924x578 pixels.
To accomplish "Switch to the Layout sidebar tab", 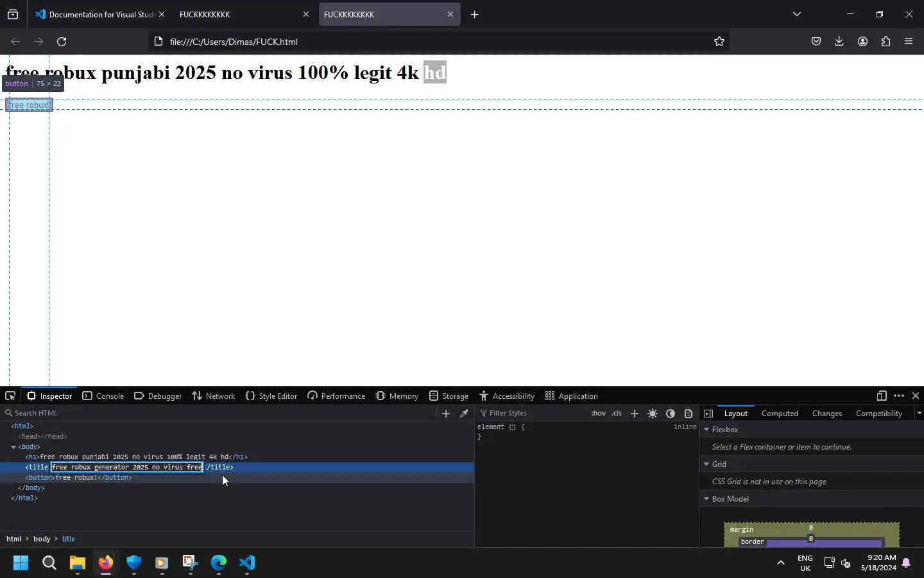I will pyautogui.click(x=735, y=413).
